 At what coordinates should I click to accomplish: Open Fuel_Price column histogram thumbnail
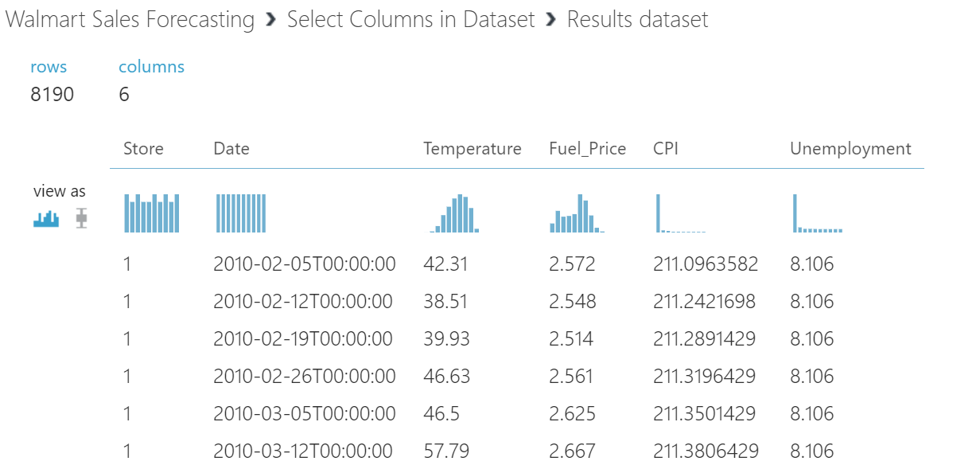click(577, 213)
